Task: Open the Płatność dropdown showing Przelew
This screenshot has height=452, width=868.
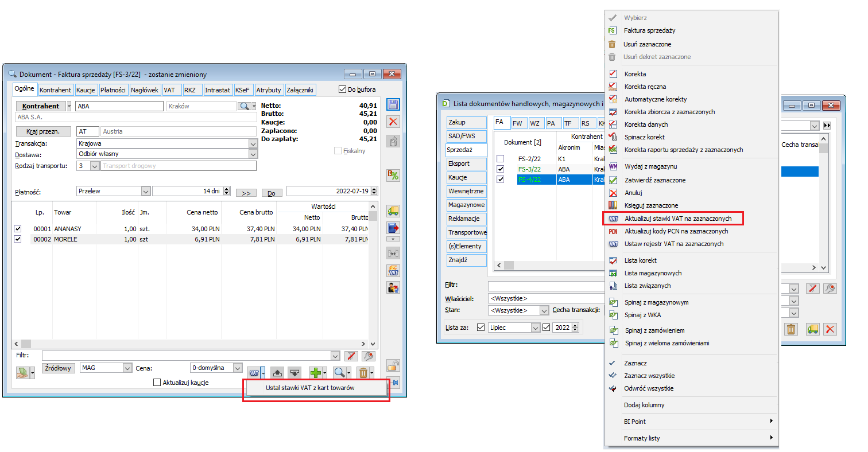Action: click(146, 191)
